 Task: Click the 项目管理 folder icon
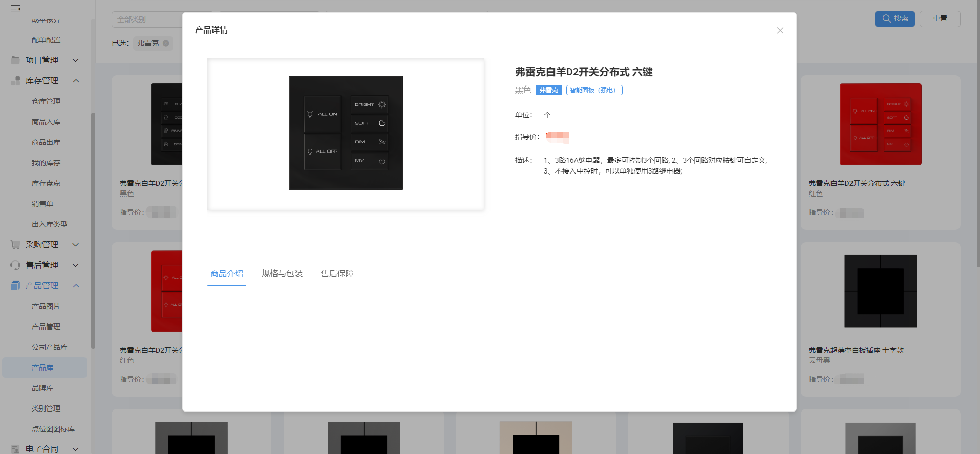[x=15, y=60]
